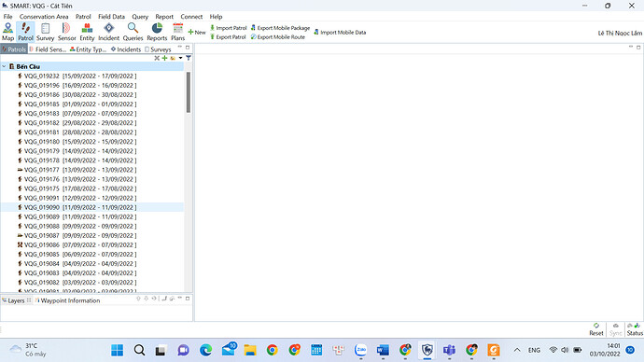Open the Survey perspective
Viewport: 644px width, 362px height.
(x=45, y=32)
